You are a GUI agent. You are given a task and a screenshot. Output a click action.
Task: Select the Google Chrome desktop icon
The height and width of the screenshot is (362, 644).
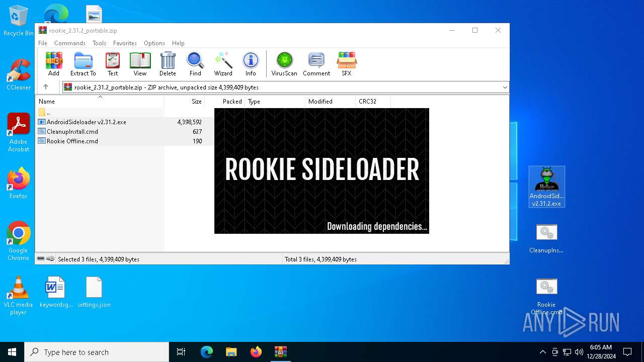[19, 241]
